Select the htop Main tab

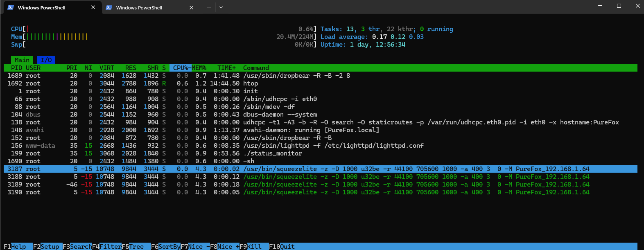(22, 60)
